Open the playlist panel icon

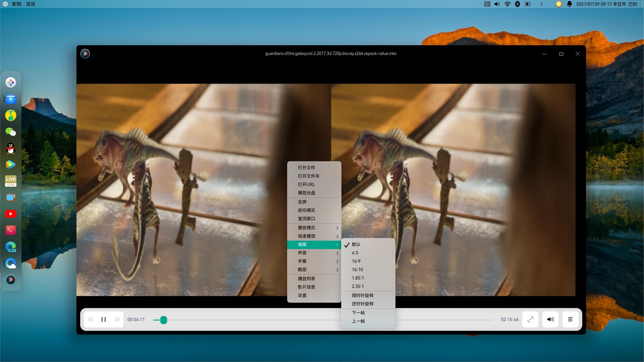click(570, 319)
